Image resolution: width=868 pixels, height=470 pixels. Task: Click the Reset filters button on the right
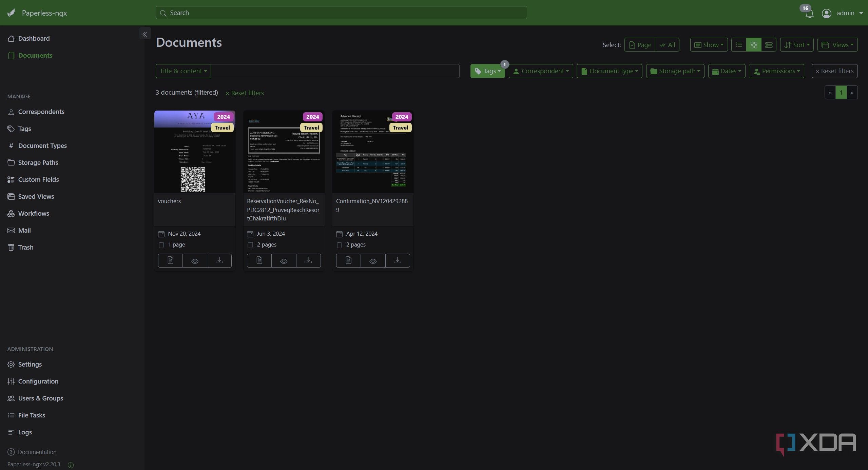point(834,71)
